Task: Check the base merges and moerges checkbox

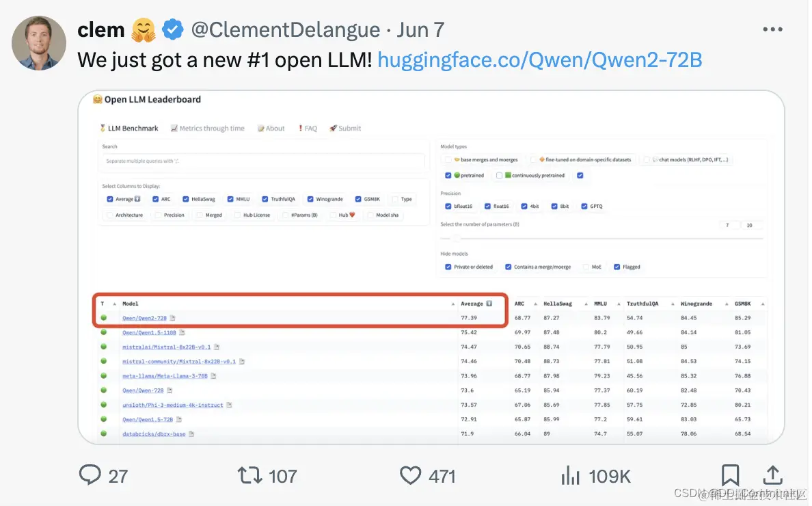Action: pos(448,159)
